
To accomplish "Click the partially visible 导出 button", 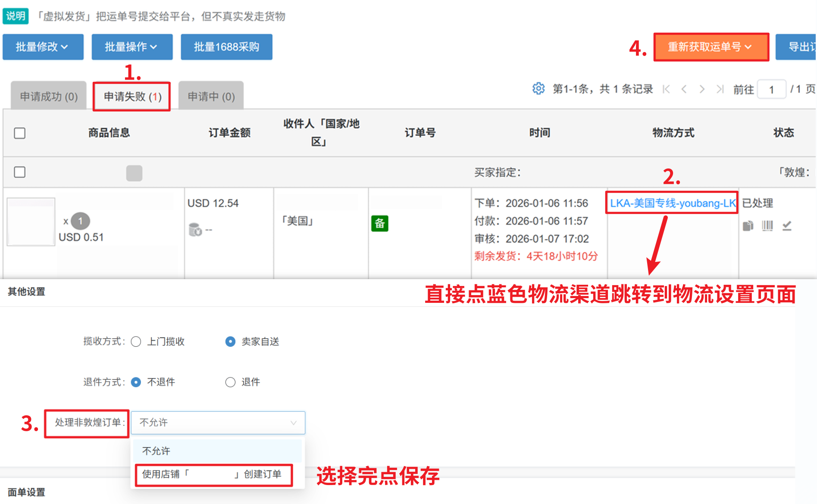I will [797, 47].
